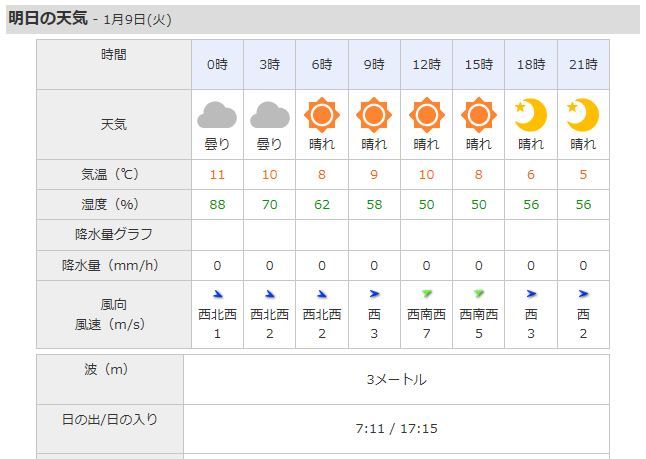The width and height of the screenshot is (646, 459).
Task: Click the sunny icon at 9時
Action: click(x=374, y=115)
